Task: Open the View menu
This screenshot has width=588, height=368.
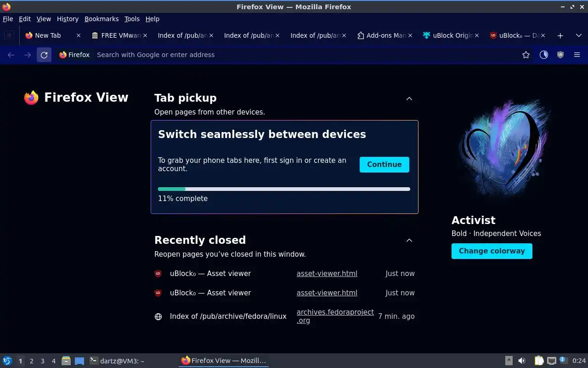Action: [x=44, y=19]
